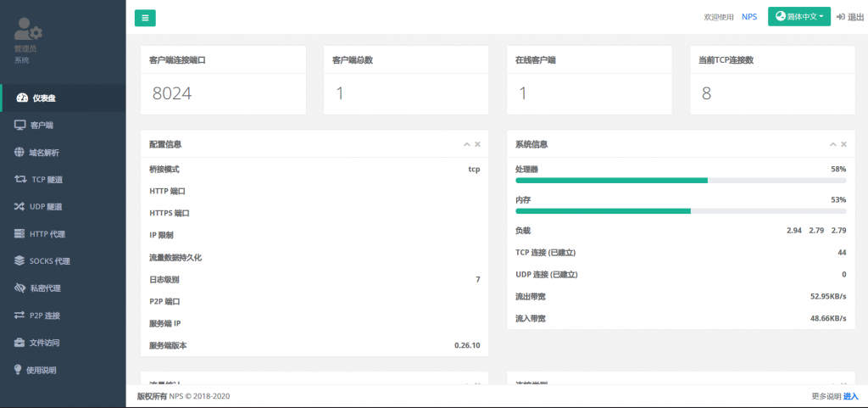Click the server icon beside HTTP 代理
Viewport: 868px width, 408px height.
(20, 233)
